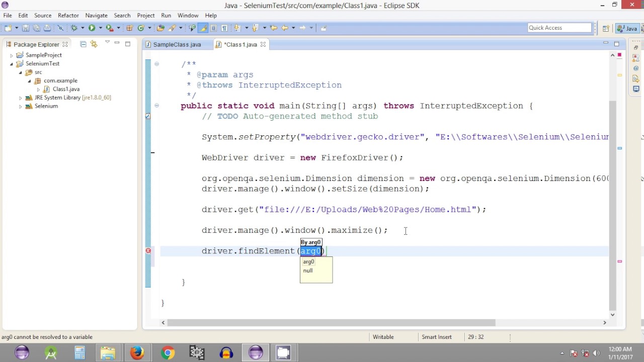644x362 pixels.
Task: Click the red error indicator atop overview ruler
Action: point(620,54)
